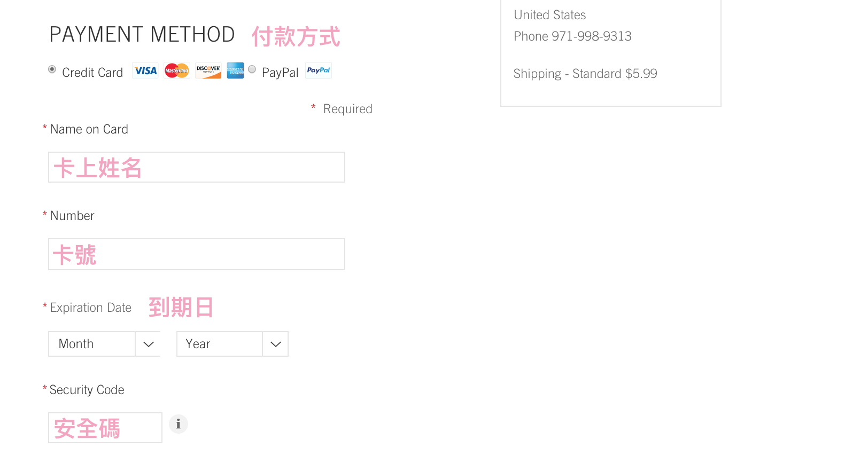868x471 pixels.
Task: Open the Year expiration dropdown
Action: (232, 344)
